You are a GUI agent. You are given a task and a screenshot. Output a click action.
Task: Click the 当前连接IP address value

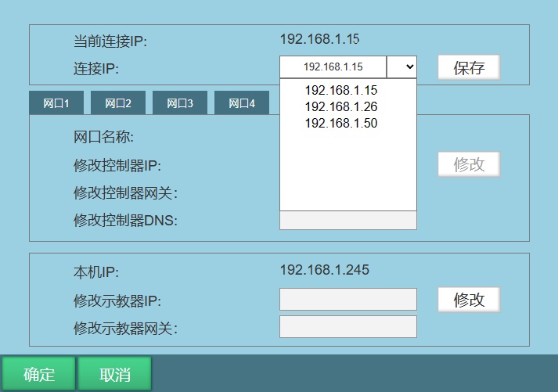[319, 38]
